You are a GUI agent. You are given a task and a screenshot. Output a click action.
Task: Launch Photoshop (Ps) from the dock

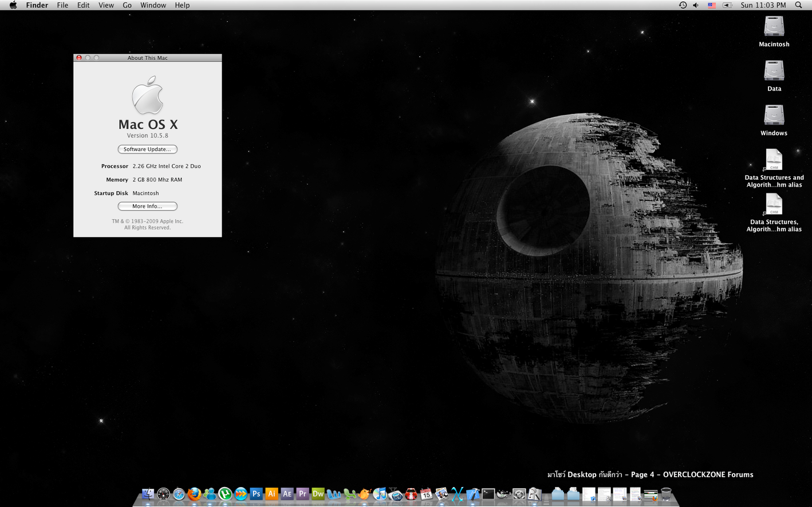pos(257,494)
